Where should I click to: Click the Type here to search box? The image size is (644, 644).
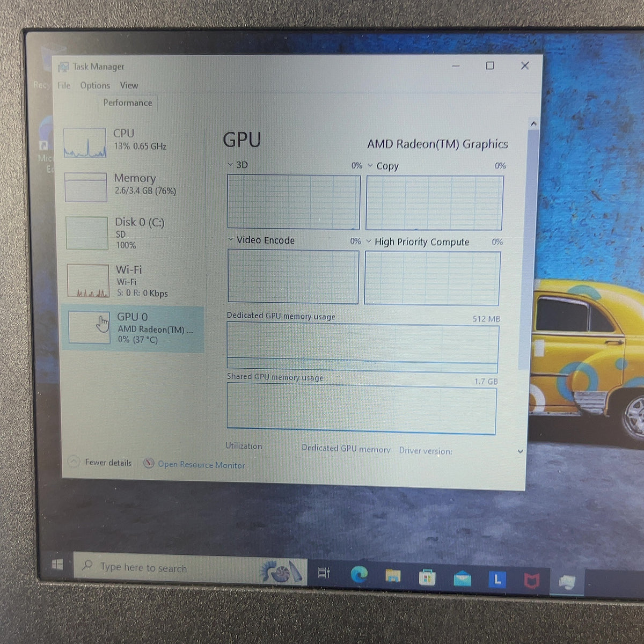[190, 569]
